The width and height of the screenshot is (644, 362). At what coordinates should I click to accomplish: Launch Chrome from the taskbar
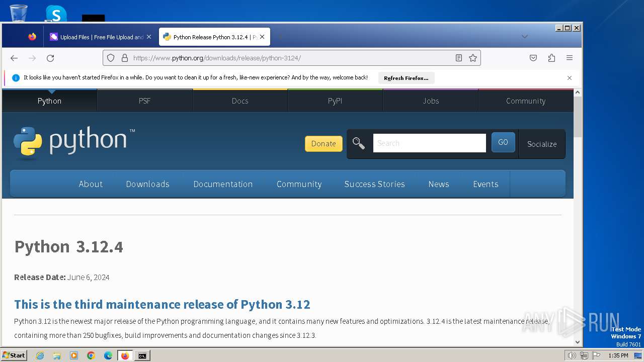[91, 355]
